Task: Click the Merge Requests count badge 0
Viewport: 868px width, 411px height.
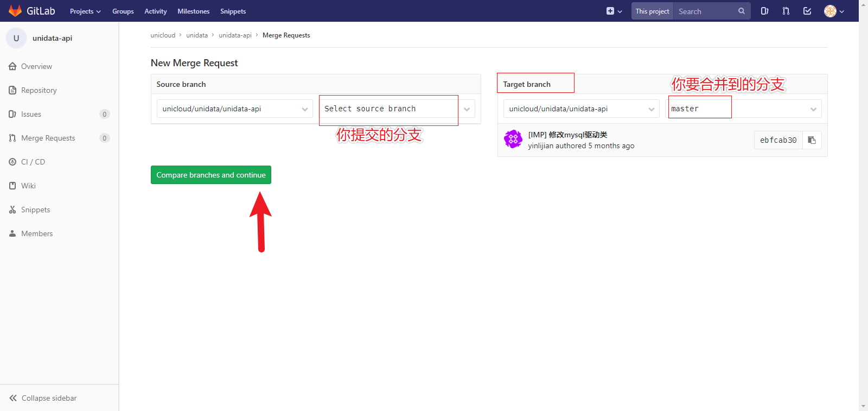Action: [105, 138]
